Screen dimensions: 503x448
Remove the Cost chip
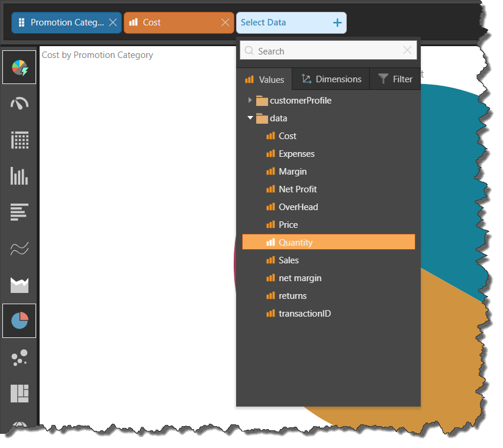(225, 22)
